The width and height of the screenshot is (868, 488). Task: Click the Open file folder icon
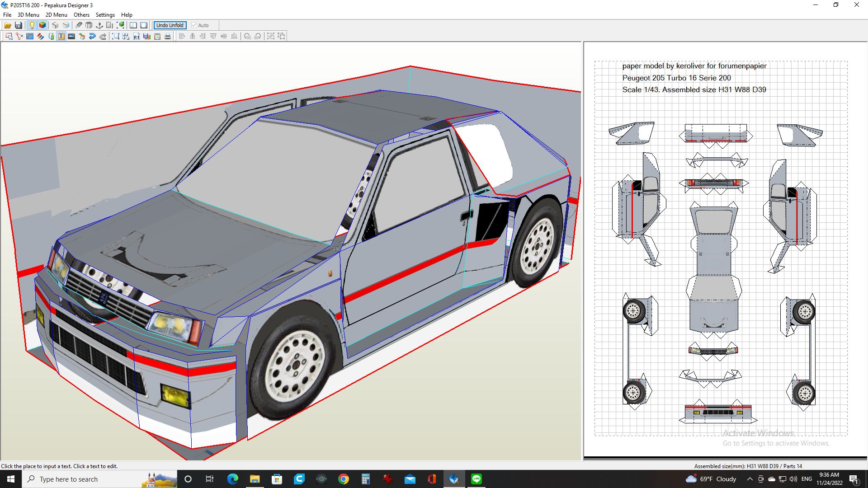click(x=8, y=25)
